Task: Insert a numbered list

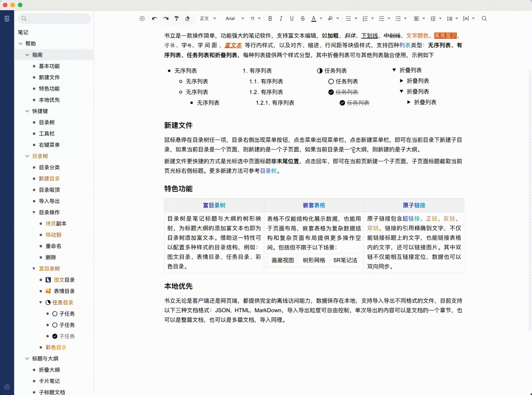Action: (x=365, y=18)
